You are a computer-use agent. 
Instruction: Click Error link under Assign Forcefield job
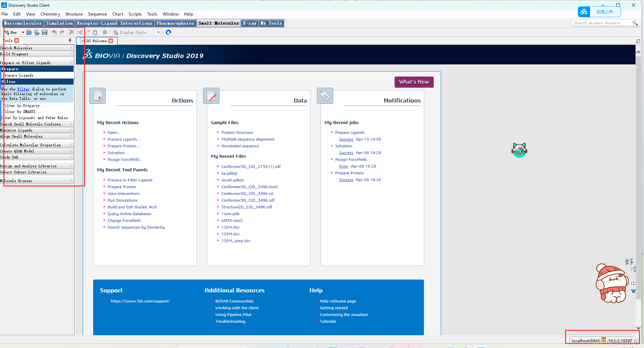coord(344,166)
